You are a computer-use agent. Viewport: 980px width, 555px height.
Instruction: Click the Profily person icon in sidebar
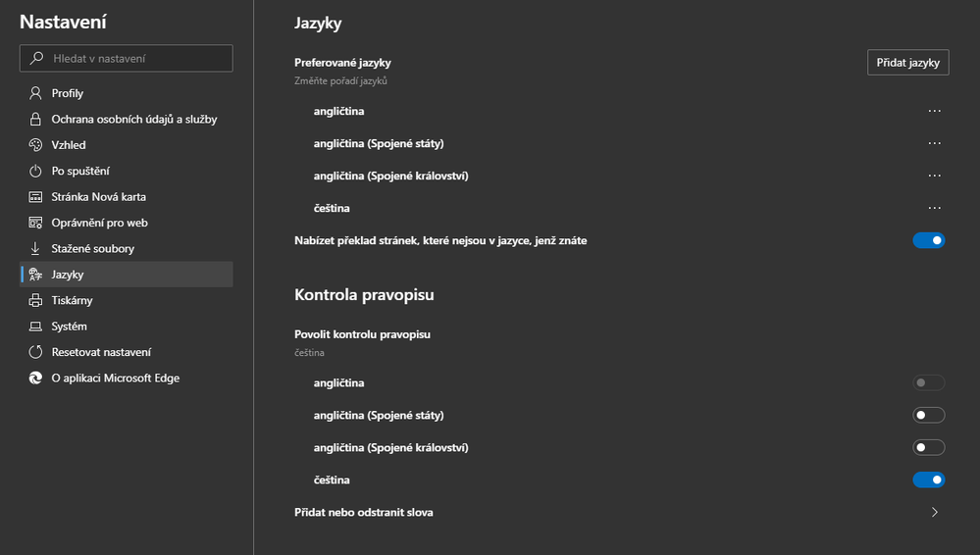click(x=35, y=94)
